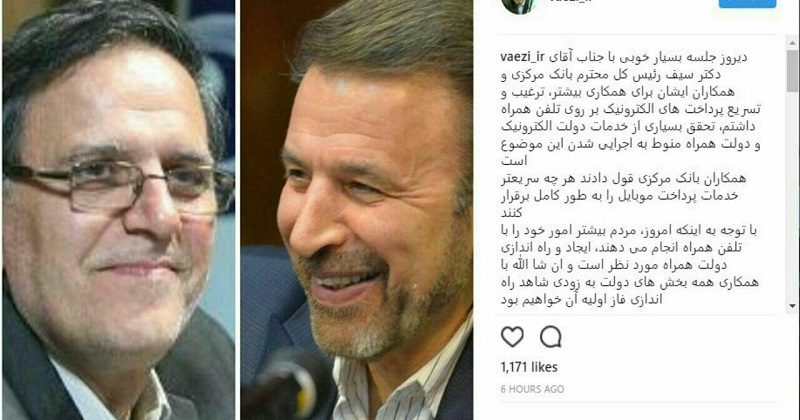The height and width of the screenshot is (420, 800).
Task: Open the vaezi_ir username link in caption
Action: coord(523,57)
